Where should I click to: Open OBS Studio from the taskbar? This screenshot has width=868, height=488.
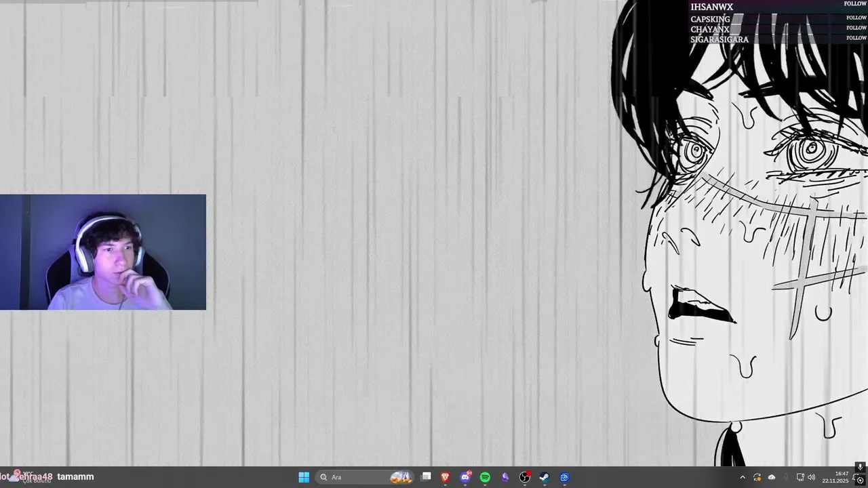click(x=525, y=477)
